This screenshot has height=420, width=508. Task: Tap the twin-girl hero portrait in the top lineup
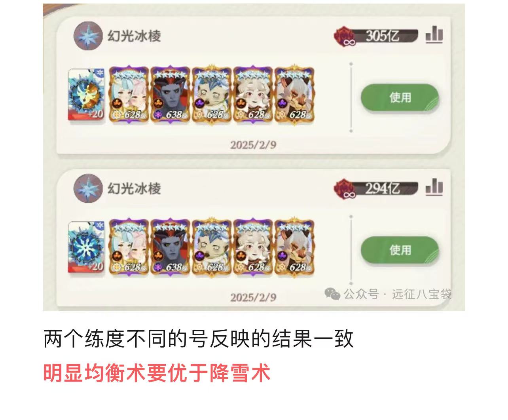(x=129, y=95)
